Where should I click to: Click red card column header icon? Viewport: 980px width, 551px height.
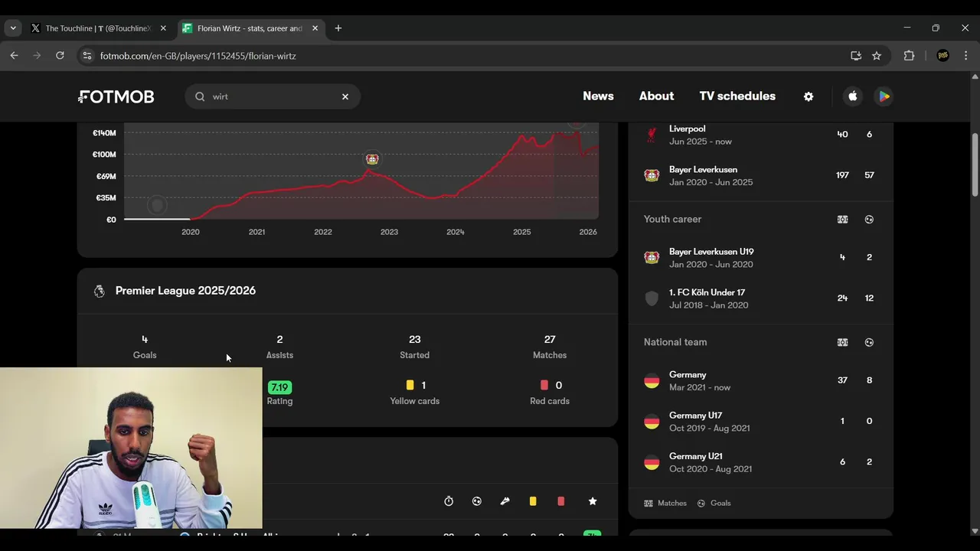pyautogui.click(x=560, y=501)
